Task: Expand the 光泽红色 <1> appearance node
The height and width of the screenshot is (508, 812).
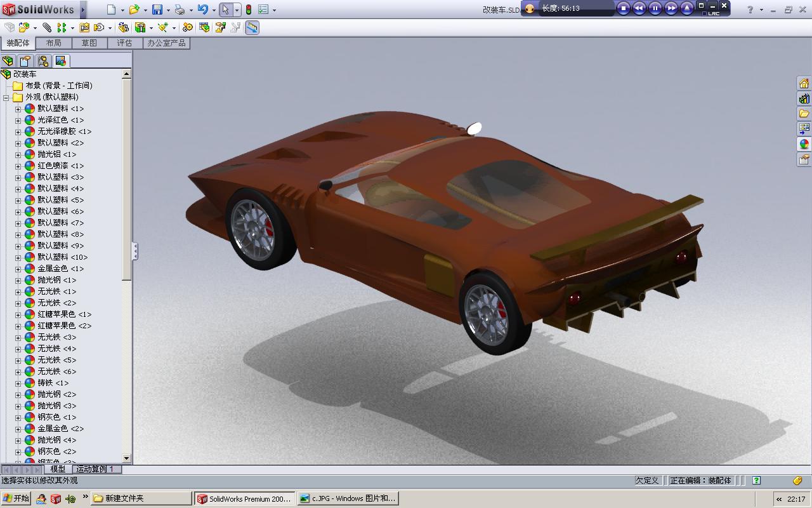Action: pyautogui.click(x=18, y=120)
